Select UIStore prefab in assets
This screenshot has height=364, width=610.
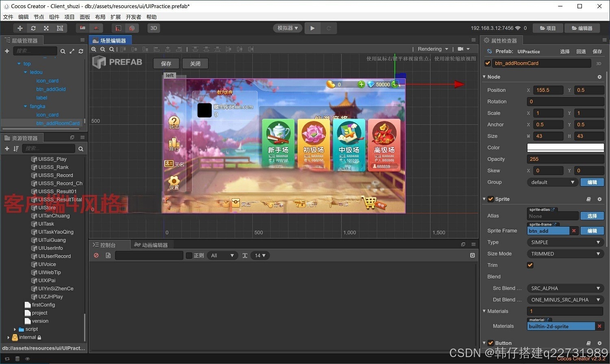(47, 208)
